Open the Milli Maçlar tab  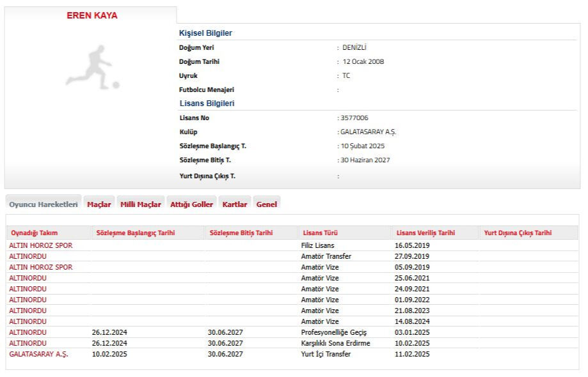141,204
